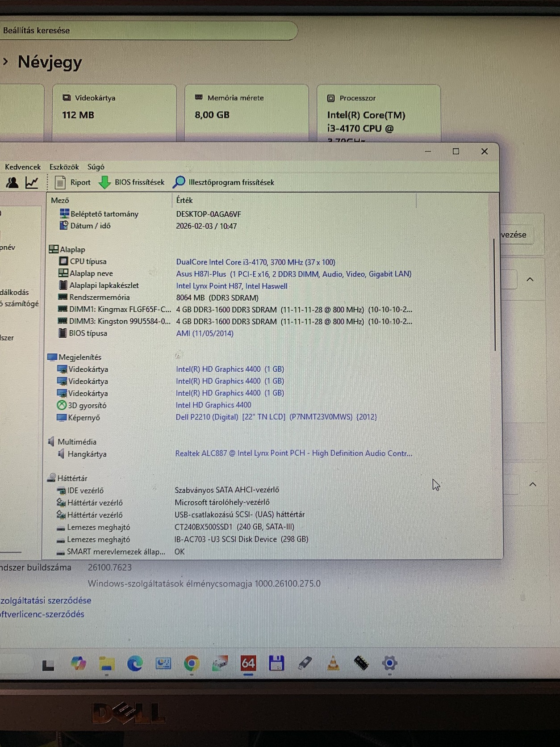The width and height of the screenshot is (560, 747).
Task: Click the user/people toolbar icon
Action: (x=12, y=182)
